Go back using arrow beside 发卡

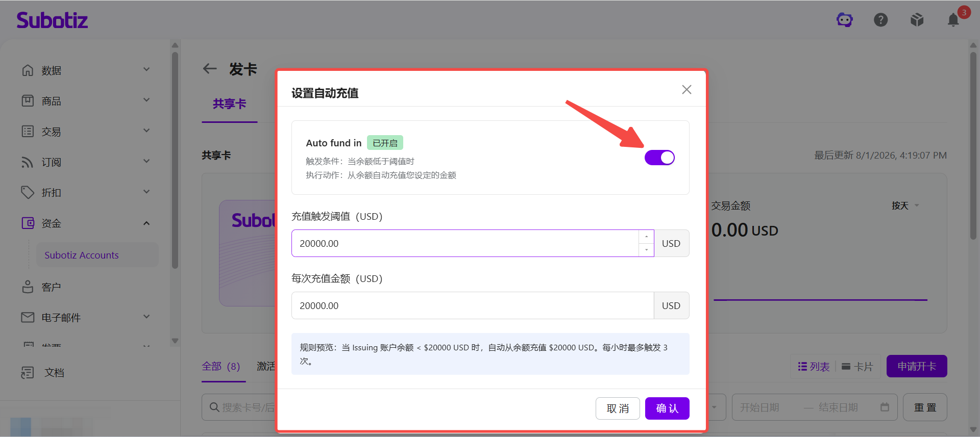pyautogui.click(x=210, y=68)
